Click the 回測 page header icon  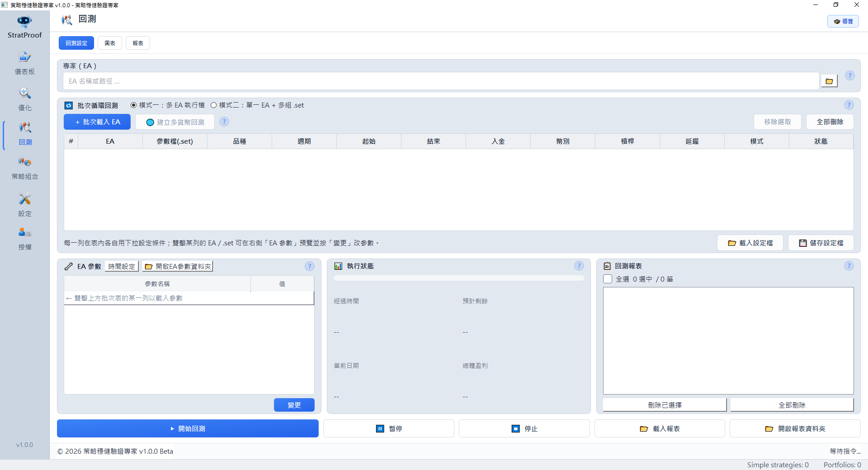point(67,19)
